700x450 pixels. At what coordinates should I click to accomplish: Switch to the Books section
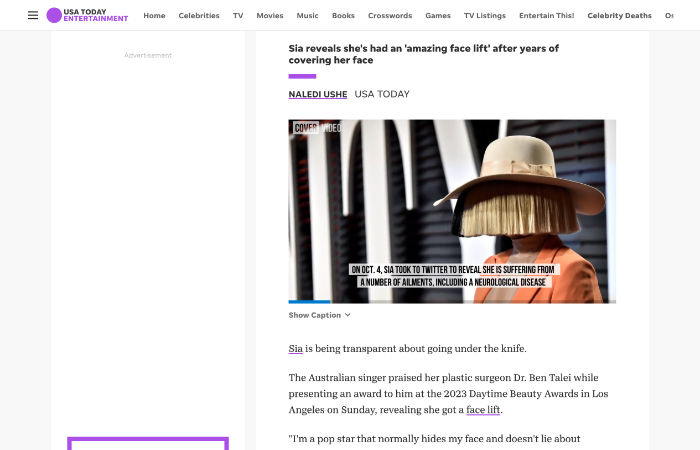coord(343,16)
